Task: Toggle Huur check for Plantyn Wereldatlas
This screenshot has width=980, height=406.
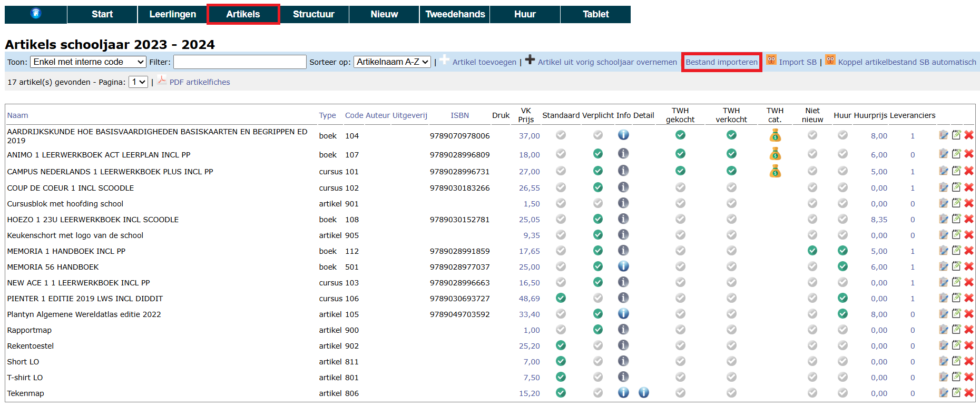Action: (x=843, y=313)
